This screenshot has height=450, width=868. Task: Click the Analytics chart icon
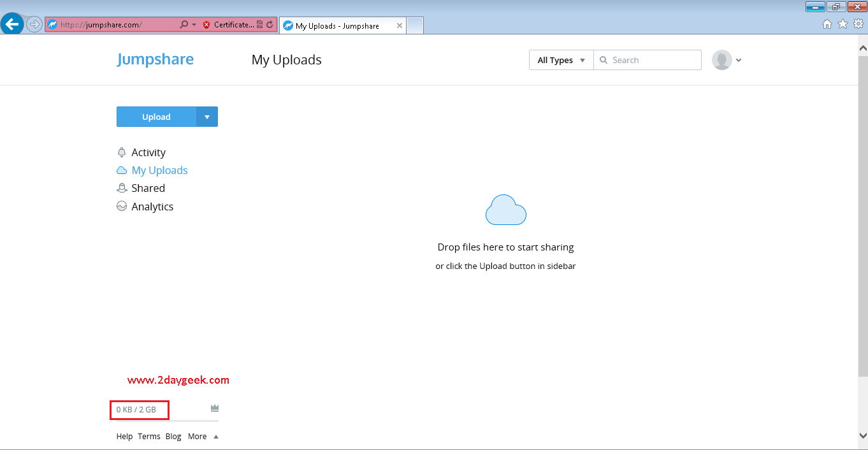click(x=122, y=207)
